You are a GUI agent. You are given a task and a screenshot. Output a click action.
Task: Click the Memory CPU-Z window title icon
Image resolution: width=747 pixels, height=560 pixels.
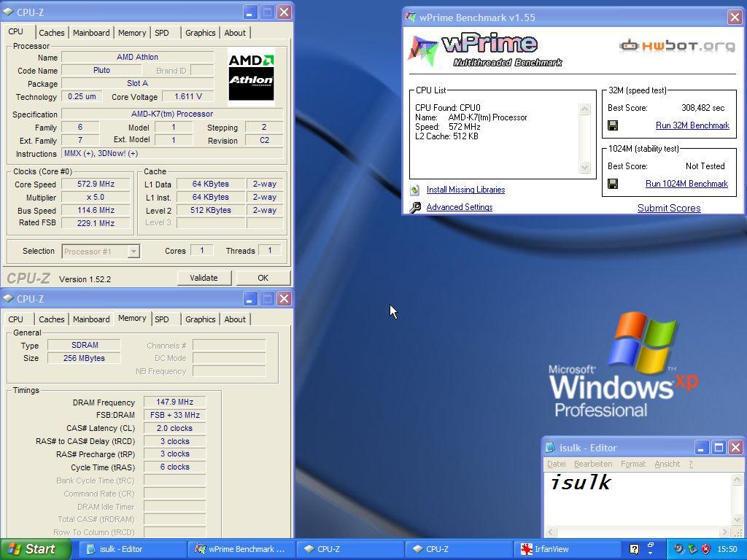8,298
